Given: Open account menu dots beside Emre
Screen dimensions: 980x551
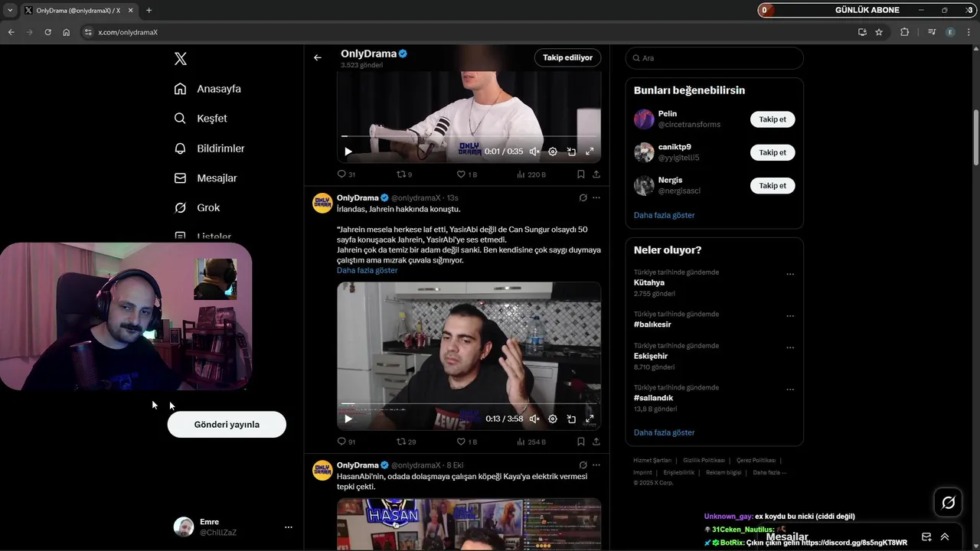Looking at the screenshot, I should point(289,527).
